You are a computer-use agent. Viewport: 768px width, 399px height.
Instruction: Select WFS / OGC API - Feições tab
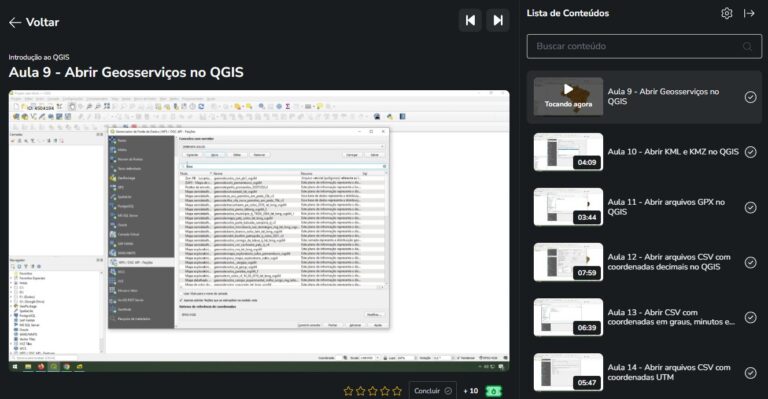pyautogui.click(x=141, y=262)
